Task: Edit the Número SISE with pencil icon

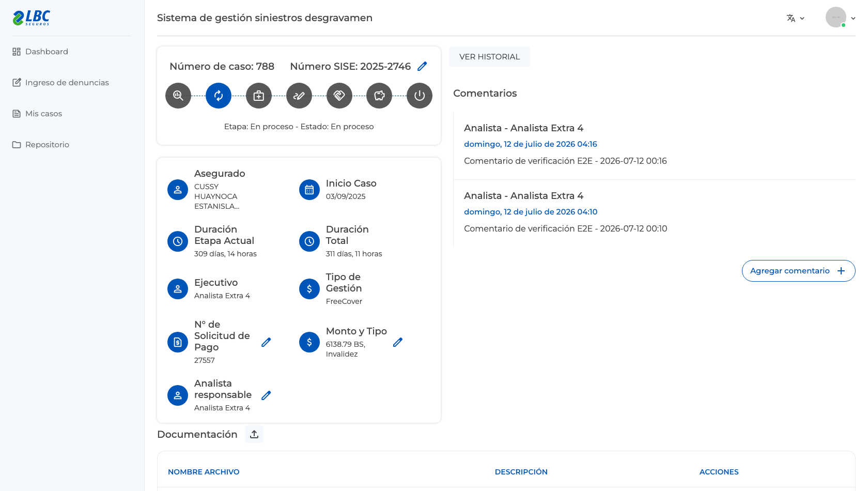Action: (x=422, y=66)
